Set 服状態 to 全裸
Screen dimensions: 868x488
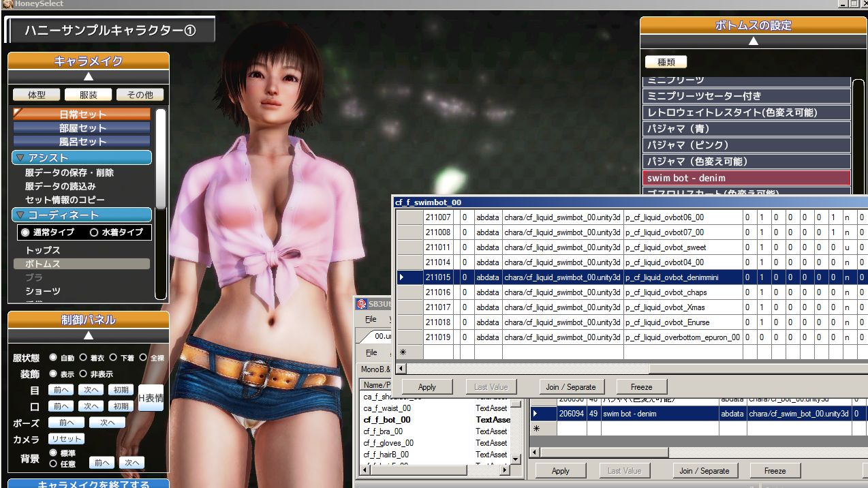click(x=143, y=357)
